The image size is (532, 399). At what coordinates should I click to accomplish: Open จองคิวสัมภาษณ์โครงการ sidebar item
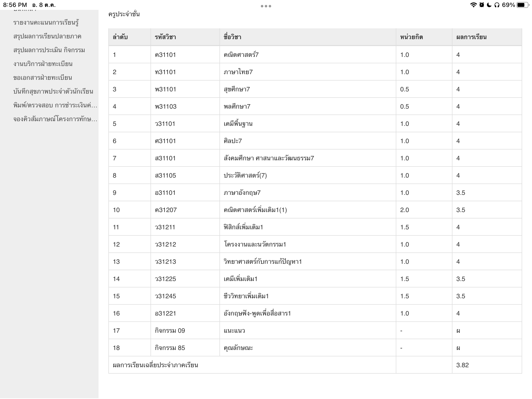(55, 119)
